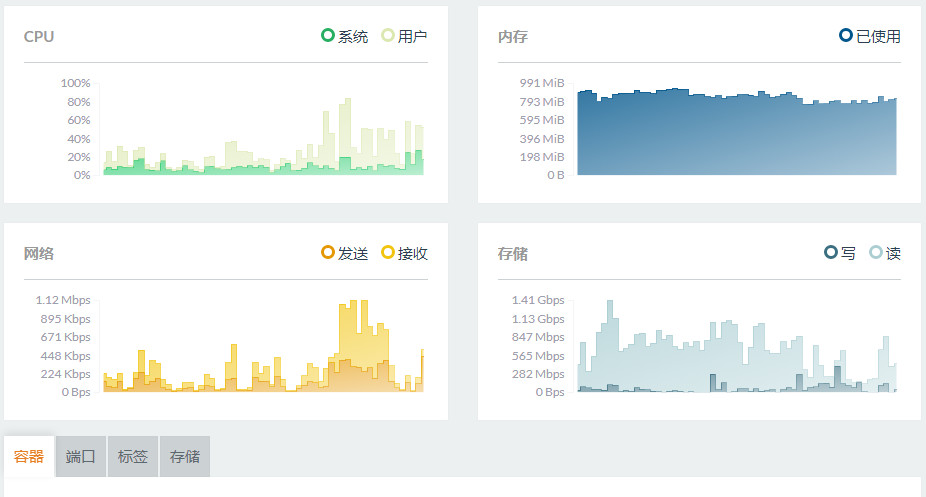Click the CPU usage chart area
The width and height of the screenshot is (926, 497).
click(263, 136)
